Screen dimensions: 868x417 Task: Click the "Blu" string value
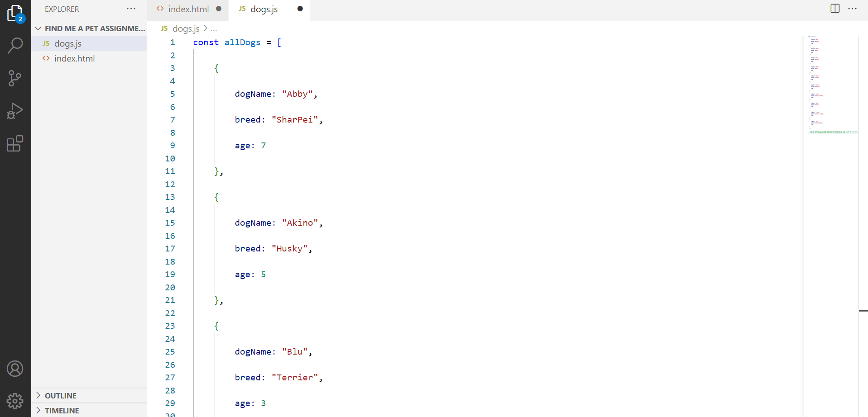click(295, 352)
